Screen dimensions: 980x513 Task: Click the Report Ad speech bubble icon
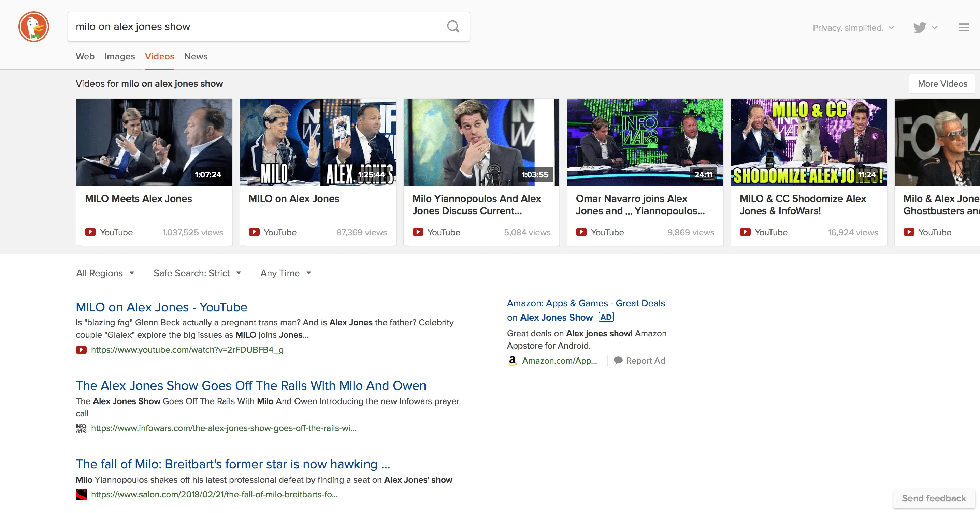point(618,361)
